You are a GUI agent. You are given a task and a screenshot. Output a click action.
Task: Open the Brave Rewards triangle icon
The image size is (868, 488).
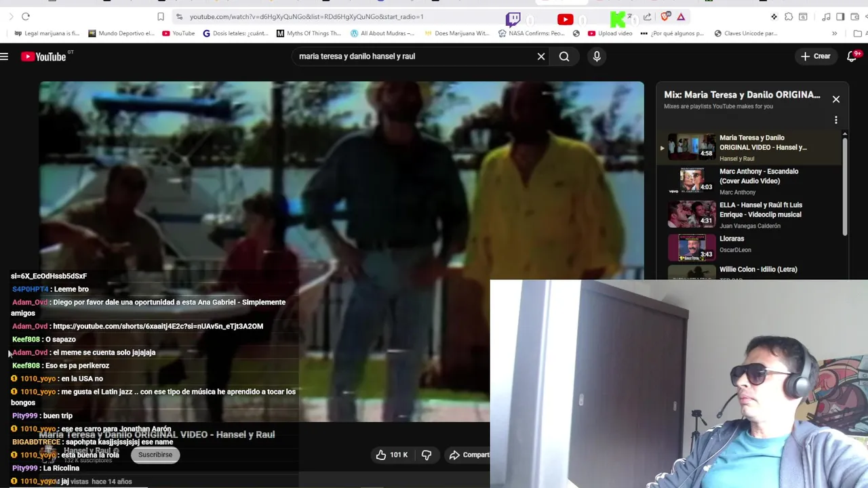[681, 16]
